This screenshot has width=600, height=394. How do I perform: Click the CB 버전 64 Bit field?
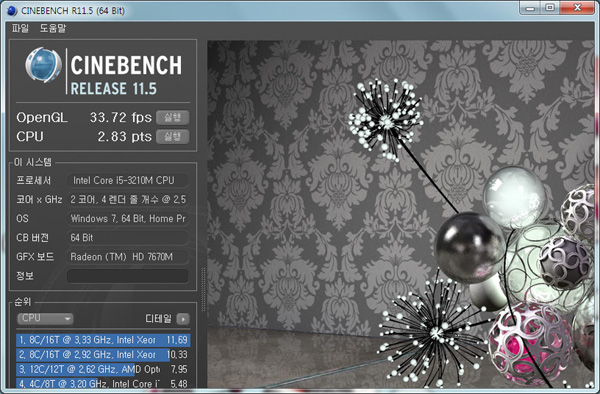[128, 238]
